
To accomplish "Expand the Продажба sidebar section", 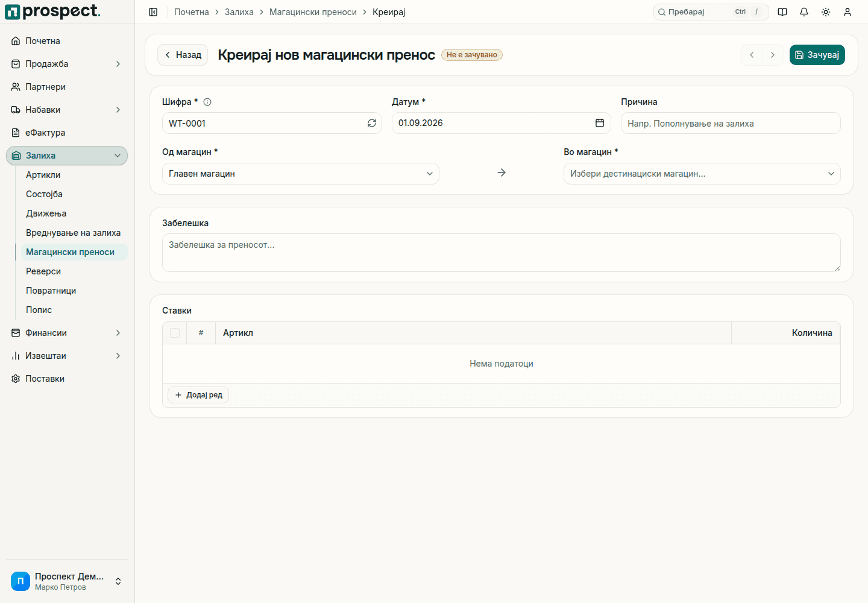I will [x=67, y=64].
